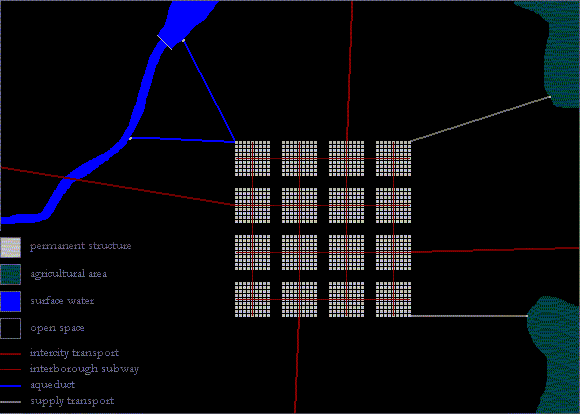The width and height of the screenshot is (580, 414).
Task: Click the white dam line across the river
Action: [x=165, y=42]
